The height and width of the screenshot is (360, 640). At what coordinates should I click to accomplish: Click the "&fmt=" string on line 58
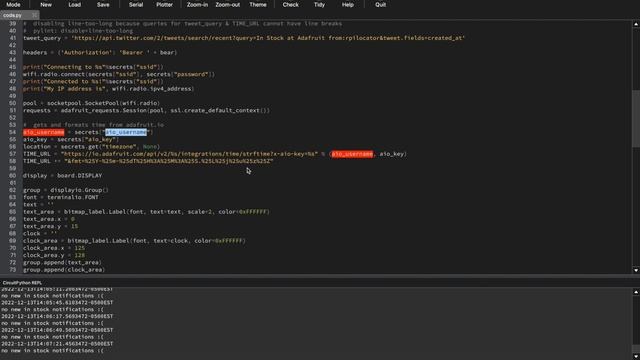point(169,161)
